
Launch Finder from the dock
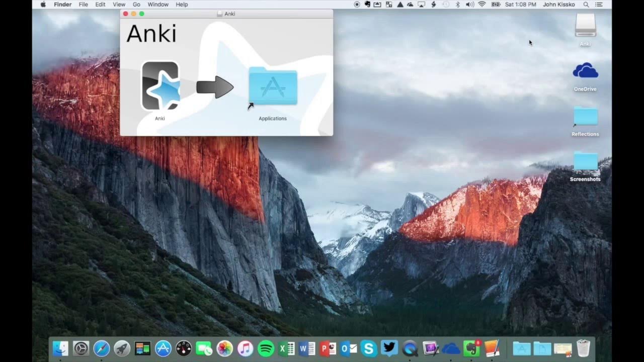point(60,348)
